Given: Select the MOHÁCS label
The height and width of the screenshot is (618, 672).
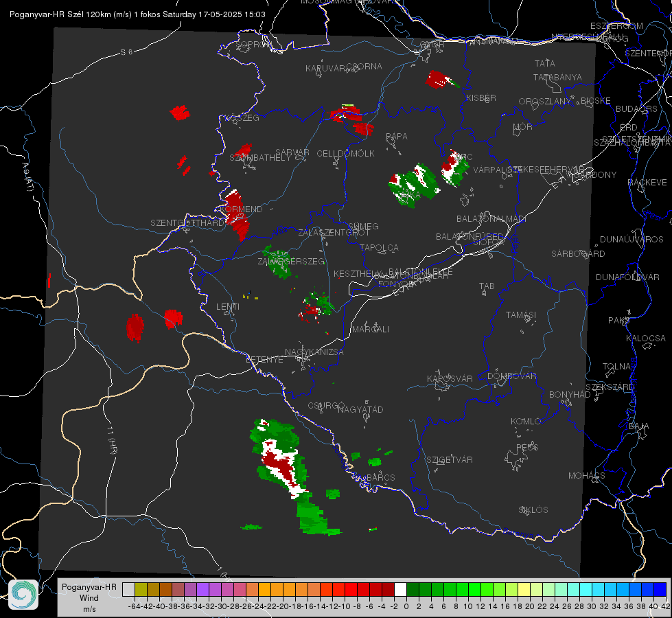Looking at the screenshot, I should pyautogui.click(x=587, y=476).
